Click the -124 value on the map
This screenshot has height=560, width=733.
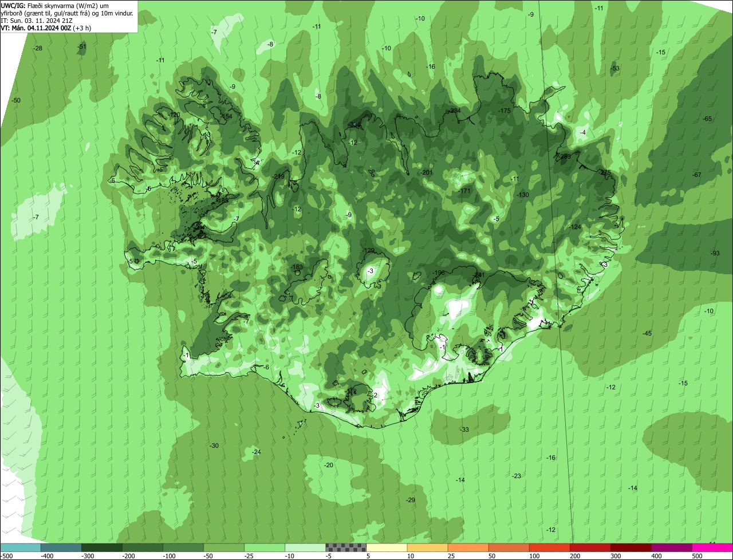(x=576, y=227)
